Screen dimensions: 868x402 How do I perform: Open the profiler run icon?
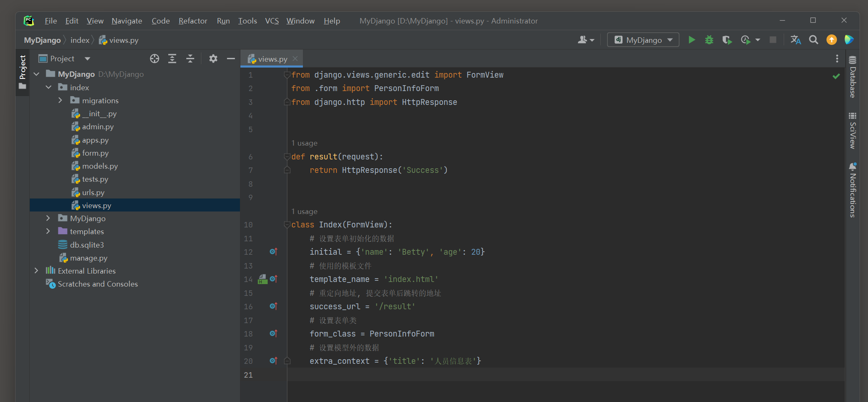click(745, 40)
